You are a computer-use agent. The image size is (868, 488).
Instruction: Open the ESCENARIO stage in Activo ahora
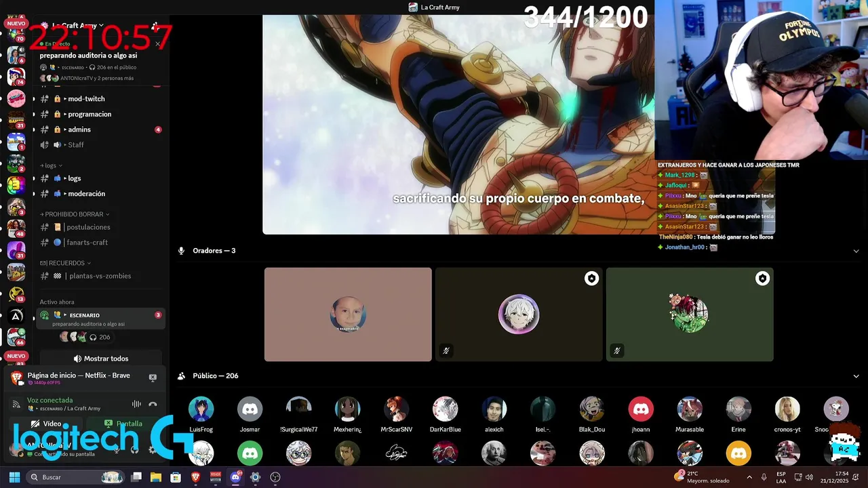pyautogui.click(x=100, y=319)
